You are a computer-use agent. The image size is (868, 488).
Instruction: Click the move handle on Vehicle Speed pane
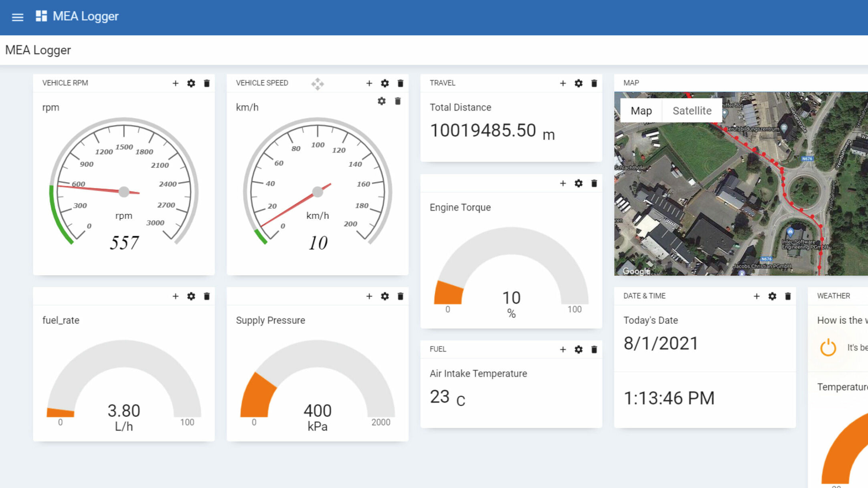tap(318, 84)
